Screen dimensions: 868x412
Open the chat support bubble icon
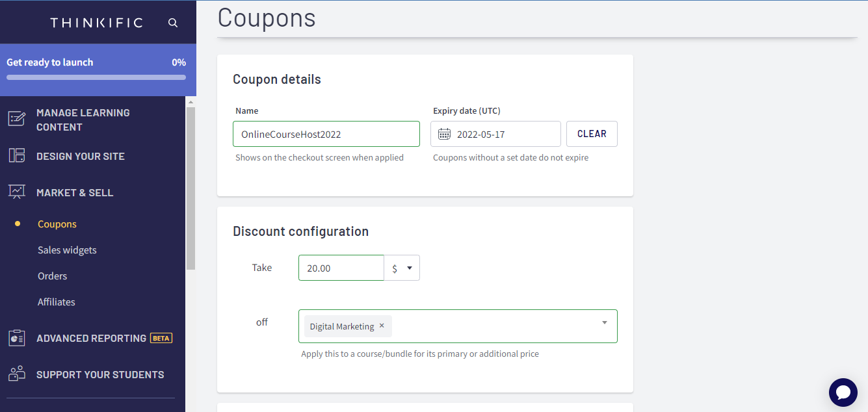[x=843, y=393]
